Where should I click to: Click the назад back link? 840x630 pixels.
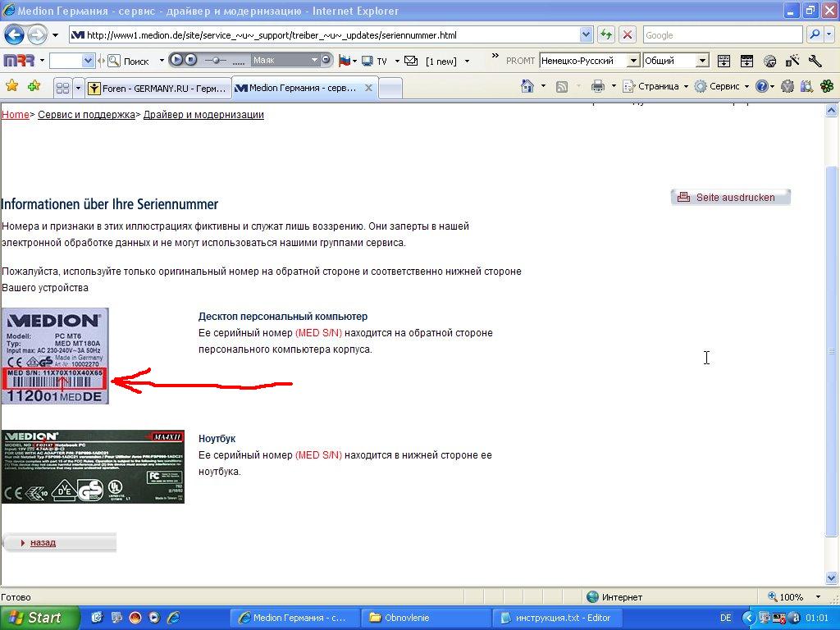point(43,543)
